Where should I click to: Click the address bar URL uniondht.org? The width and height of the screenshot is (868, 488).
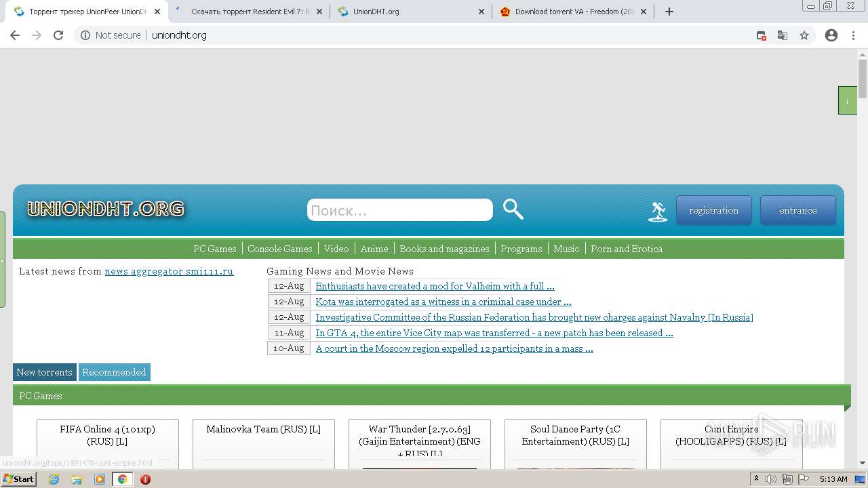point(179,35)
